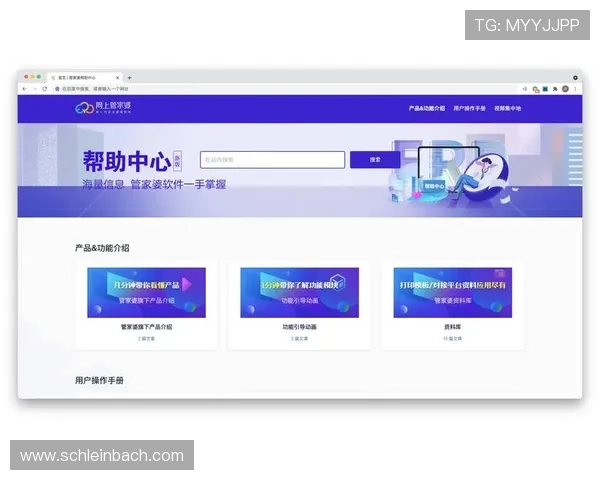Click article count under 管家婆旗下产品介绍

147,339
